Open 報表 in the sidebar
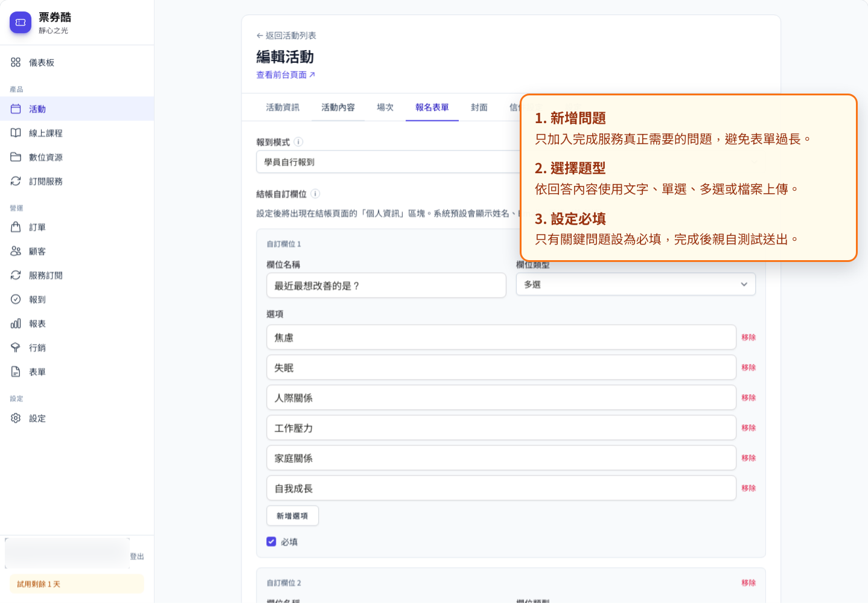The width and height of the screenshot is (868, 603). pos(77,324)
